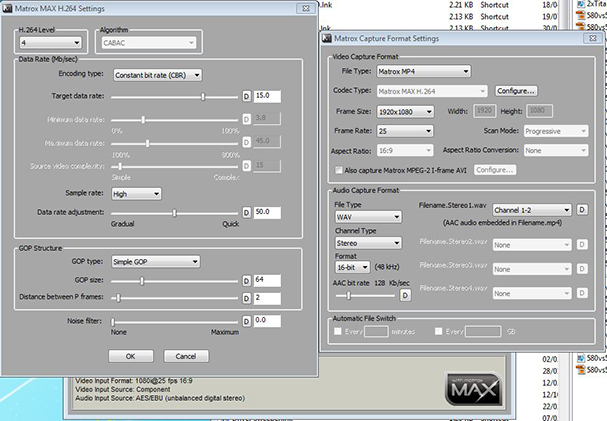Click disabled D button beside Source video complexity
This screenshot has height=421, width=607.
[247, 166]
